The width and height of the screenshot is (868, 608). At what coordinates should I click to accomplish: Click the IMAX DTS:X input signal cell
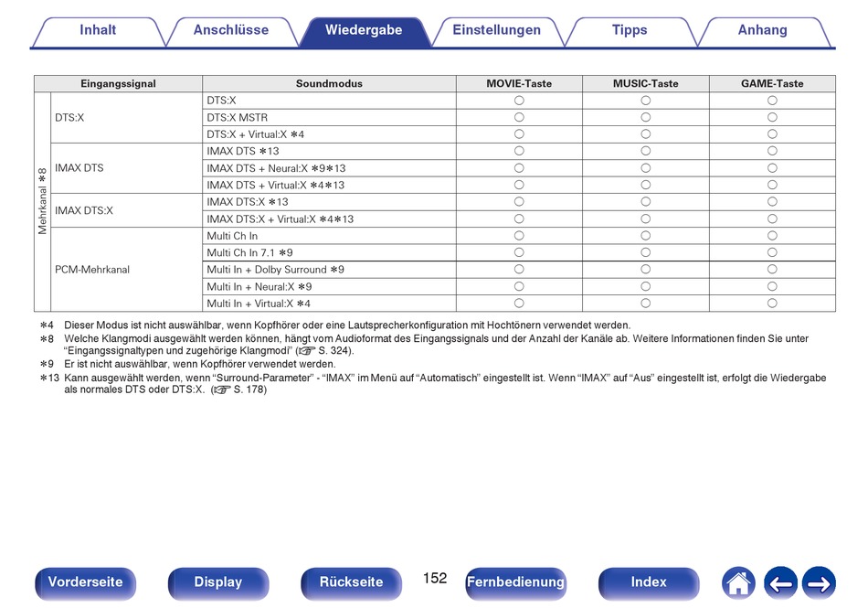(126, 210)
